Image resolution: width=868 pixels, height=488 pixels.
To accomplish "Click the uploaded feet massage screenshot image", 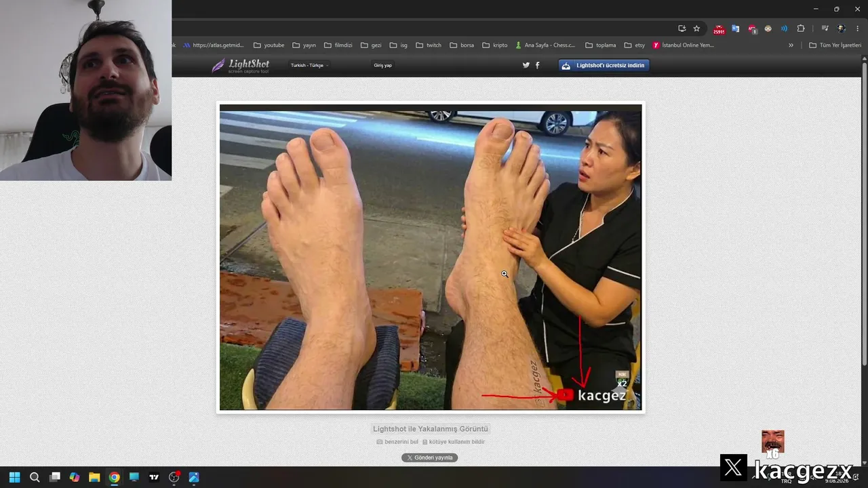I will point(431,258).
